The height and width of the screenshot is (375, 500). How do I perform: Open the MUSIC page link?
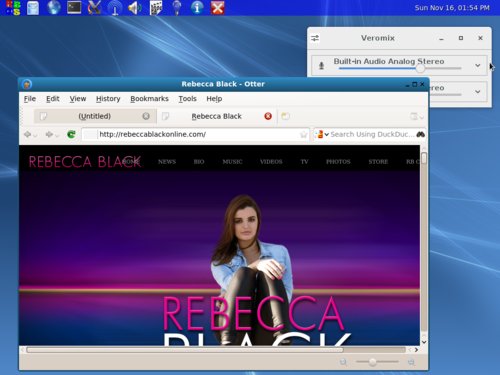pyautogui.click(x=232, y=162)
